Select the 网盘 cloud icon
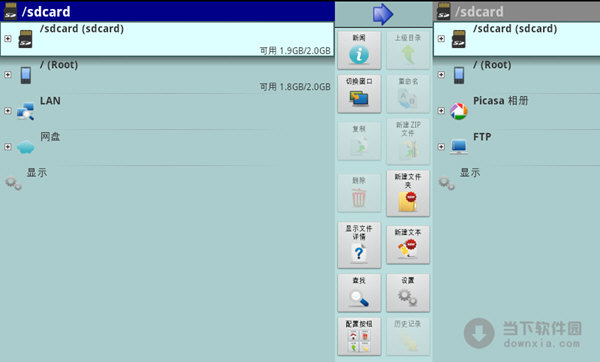The width and height of the screenshot is (600, 362). click(x=26, y=147)
